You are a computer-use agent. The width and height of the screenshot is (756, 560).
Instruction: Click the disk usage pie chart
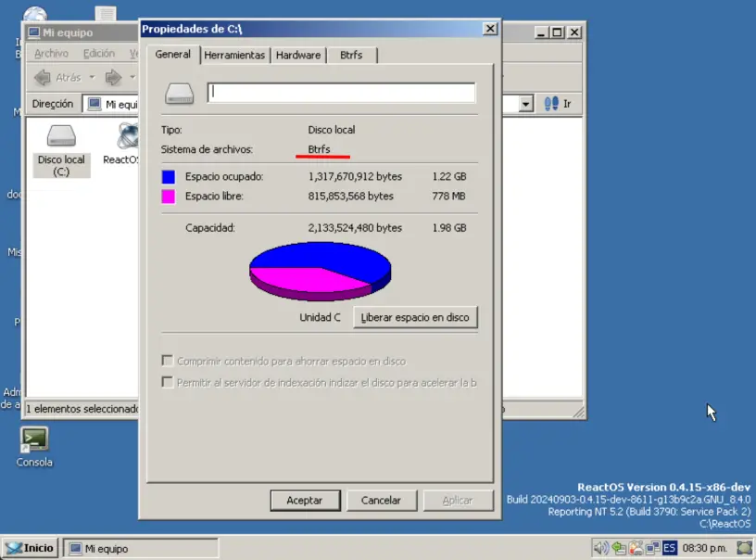point(320,271)
